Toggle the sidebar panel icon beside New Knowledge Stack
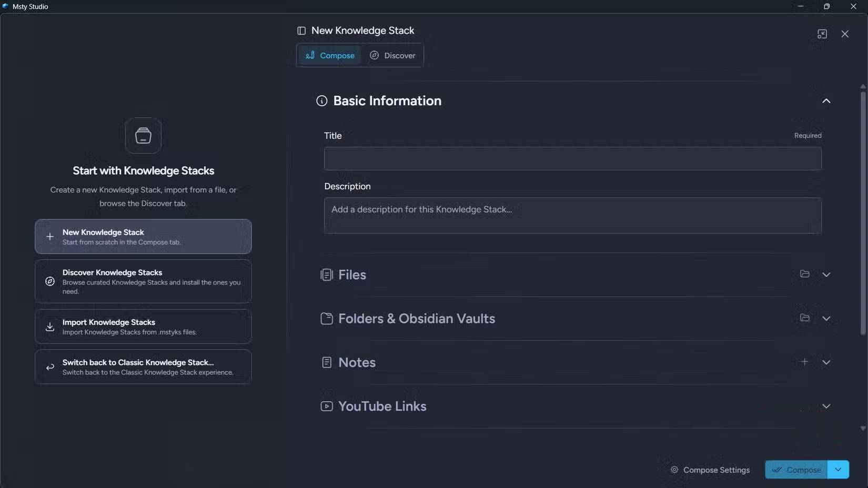 [301, 30]
